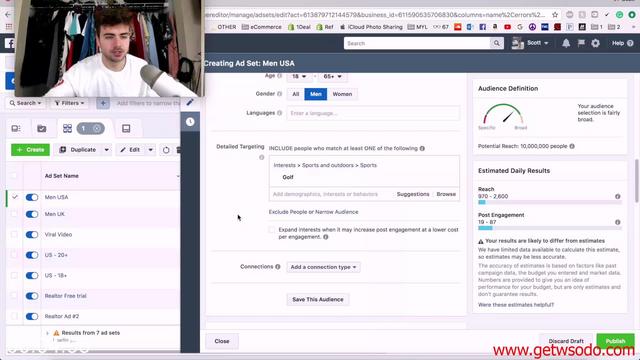Screen dimensions: 640x360
Task: Switch to the Ads tab icon
Action: point(126,129)
